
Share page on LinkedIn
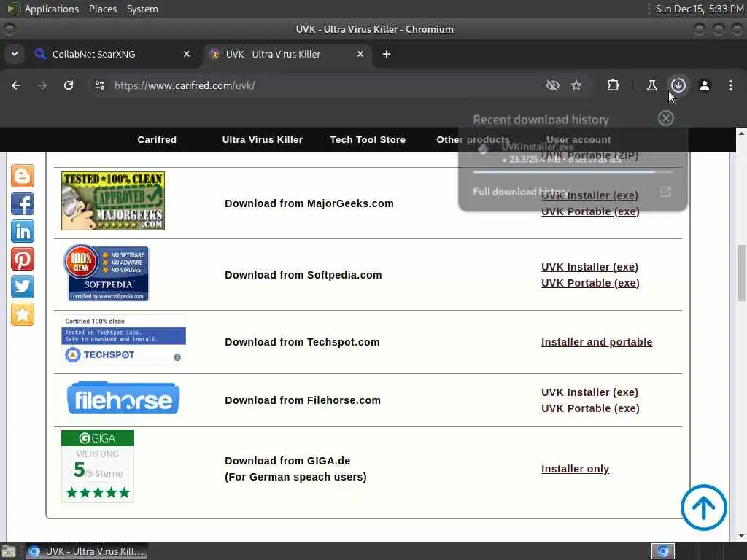click(x=23, y=231)
